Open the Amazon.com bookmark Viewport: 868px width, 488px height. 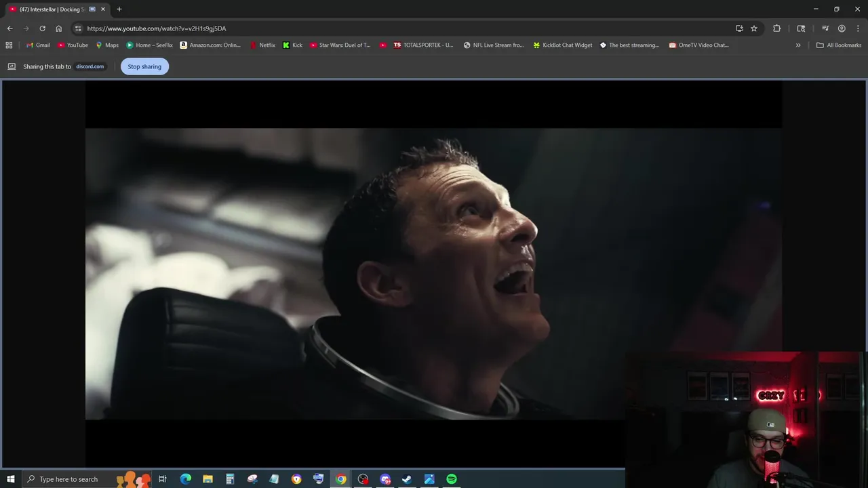click(210, 45)
